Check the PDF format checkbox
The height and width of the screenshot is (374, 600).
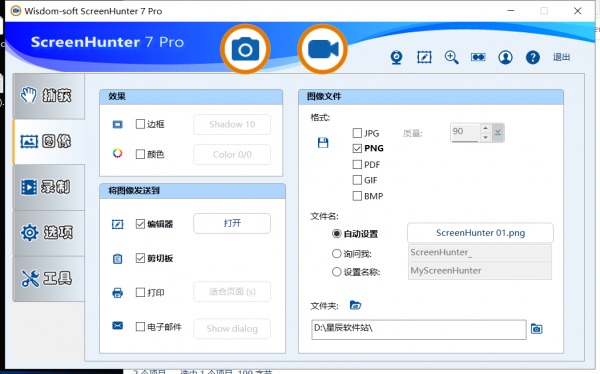tap(357, 164)
